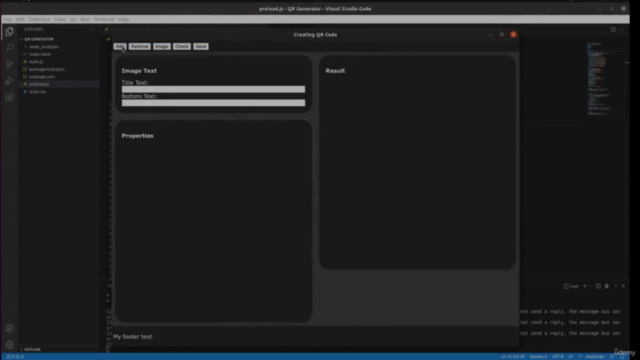The image size is (640, 360).
Task: Click the Remove button in QR app
Action: (x=140, y=47)
